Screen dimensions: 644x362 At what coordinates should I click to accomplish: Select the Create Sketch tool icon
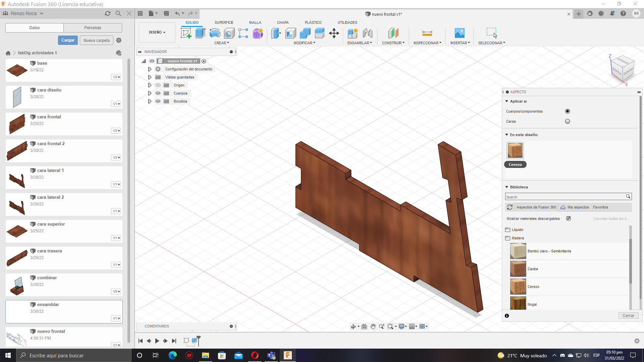tap(186, 33)
